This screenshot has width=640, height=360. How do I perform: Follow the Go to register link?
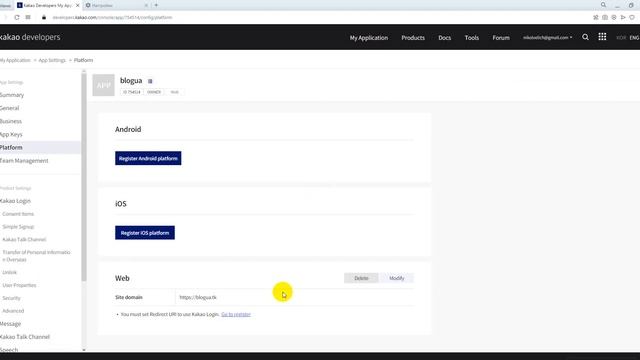click(x=236, y=314)
